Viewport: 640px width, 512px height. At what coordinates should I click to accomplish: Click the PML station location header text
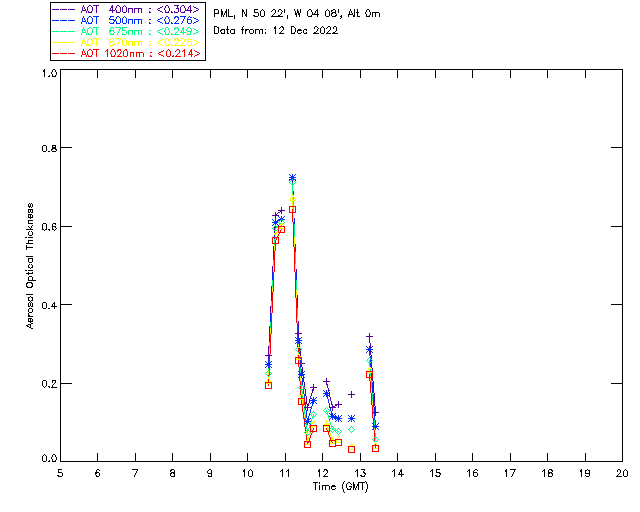pyautogui.click(x=297, y=13)
